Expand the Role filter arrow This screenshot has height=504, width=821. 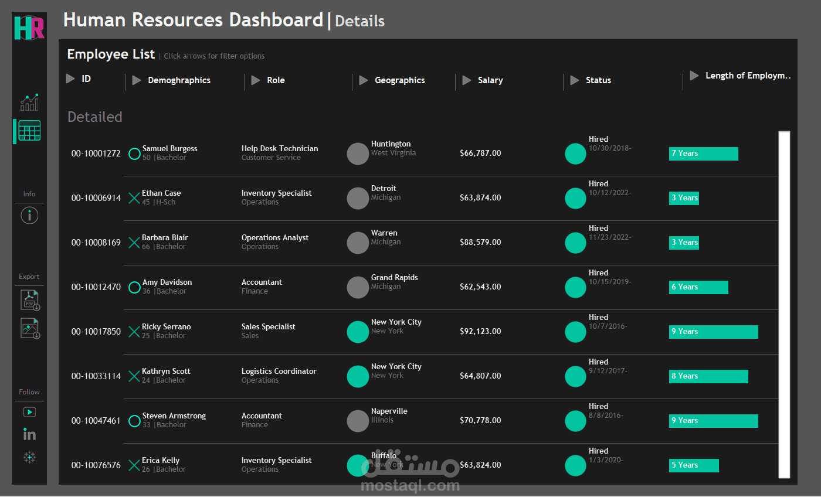[x=256, y=80]
